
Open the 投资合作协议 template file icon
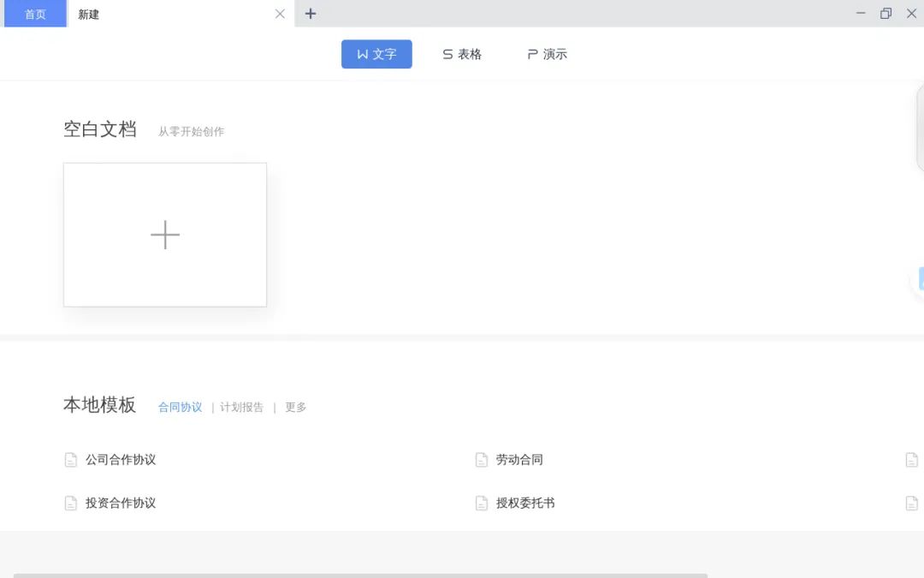[71, 503]
